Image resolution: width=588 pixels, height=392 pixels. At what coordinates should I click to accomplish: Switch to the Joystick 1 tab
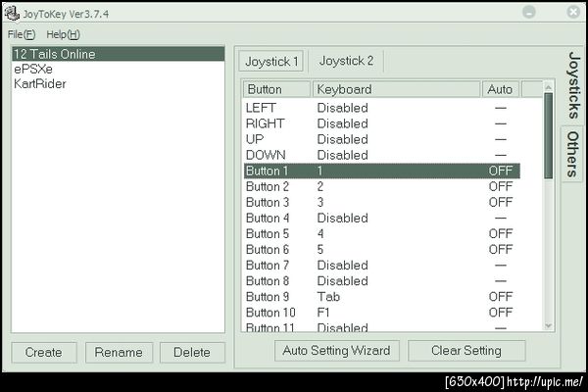point(270,61)
